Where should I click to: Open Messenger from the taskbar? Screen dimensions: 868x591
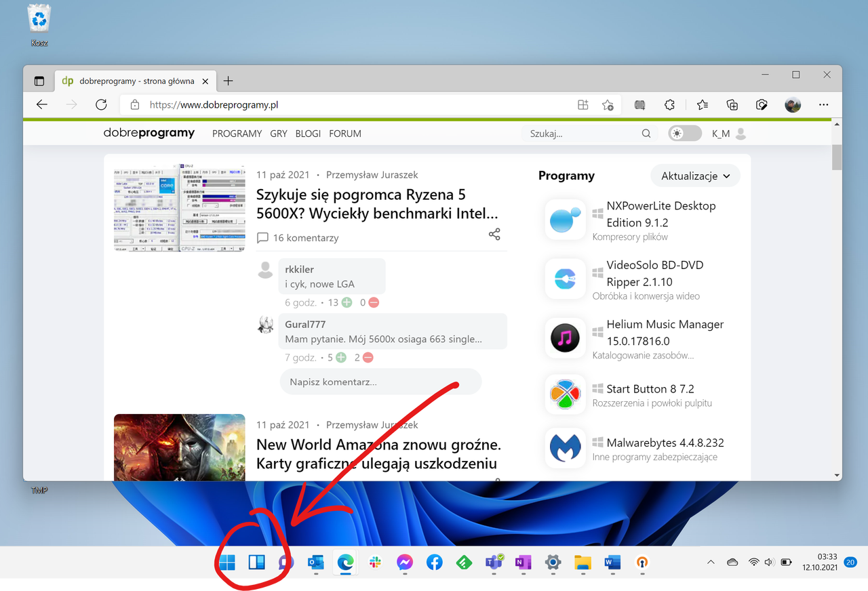(405, 562)
